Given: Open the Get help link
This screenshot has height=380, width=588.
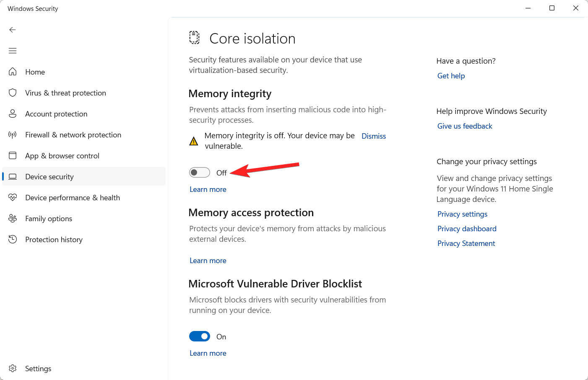Looking at the screenshot, I should [x=451, y=76].
